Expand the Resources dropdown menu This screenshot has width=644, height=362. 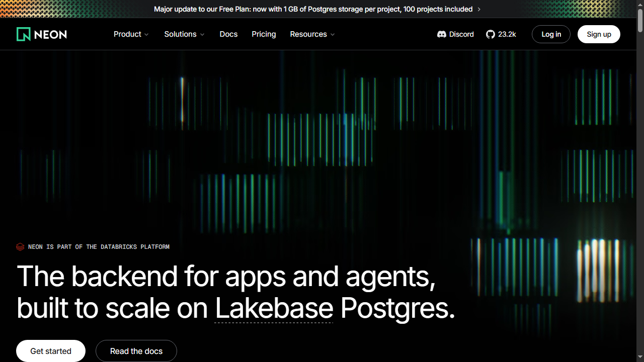coord(312,34)
